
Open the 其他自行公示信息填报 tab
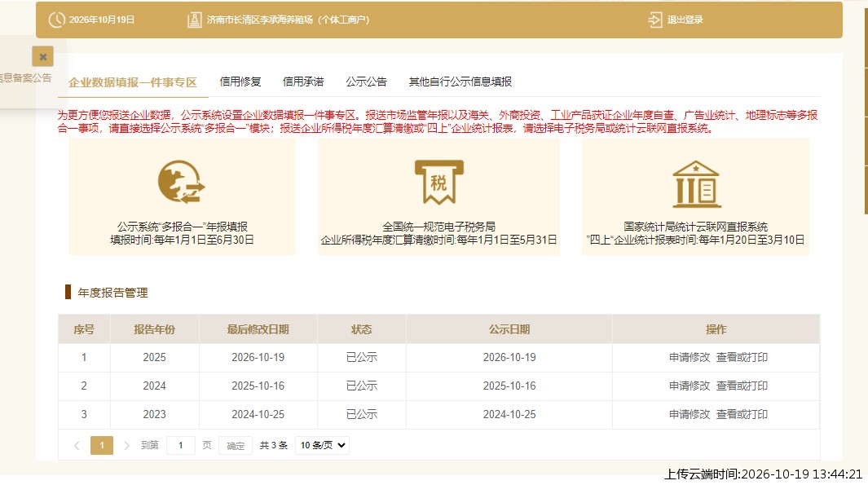tap(460, 82)
